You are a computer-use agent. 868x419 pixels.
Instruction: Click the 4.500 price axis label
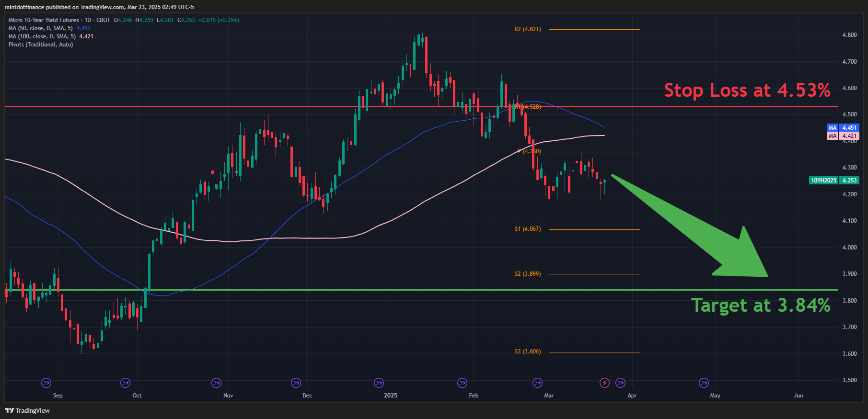click(x=849, y=114)
